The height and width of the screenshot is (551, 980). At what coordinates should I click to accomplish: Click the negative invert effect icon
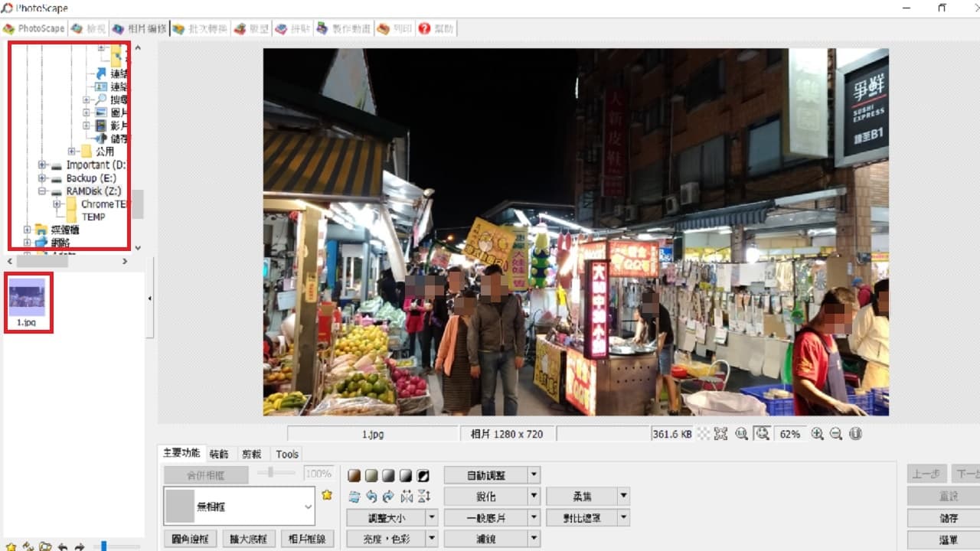tap(423, 475)
